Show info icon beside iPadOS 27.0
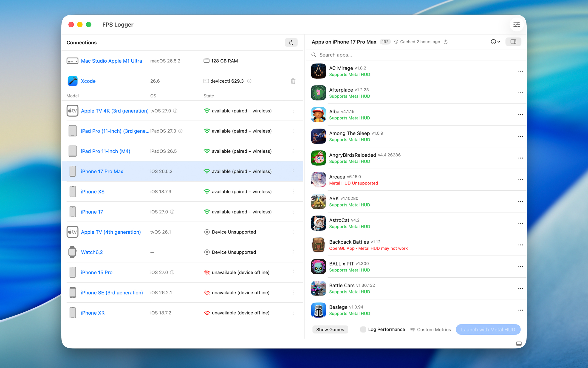The image size is (588, 368). (180, 131)
